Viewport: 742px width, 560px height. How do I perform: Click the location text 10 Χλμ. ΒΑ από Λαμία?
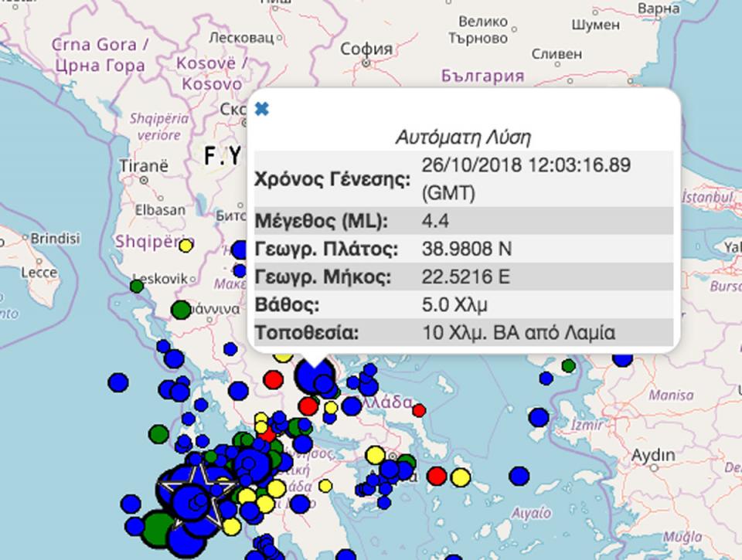pyautogui.click(x=519, y=334)
